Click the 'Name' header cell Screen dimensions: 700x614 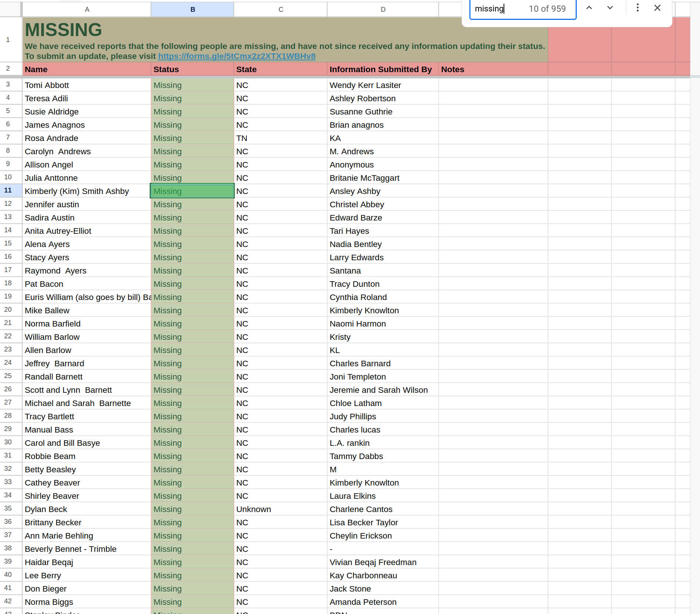[87, 69]
